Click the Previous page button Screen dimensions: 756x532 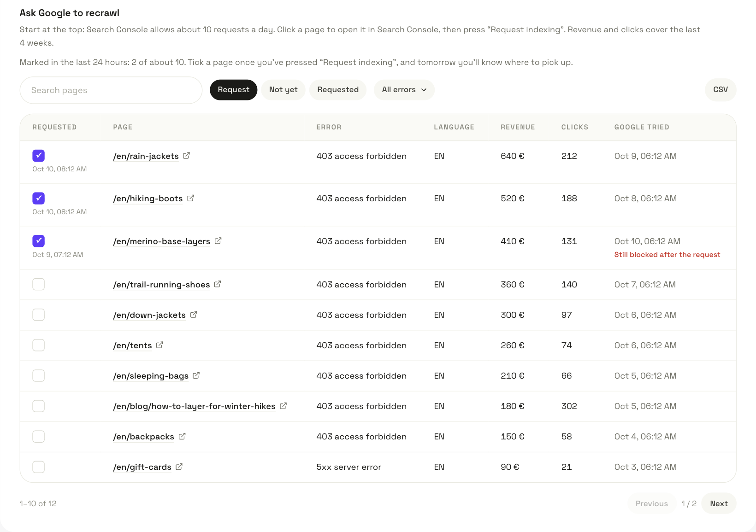tap(652, 503)
